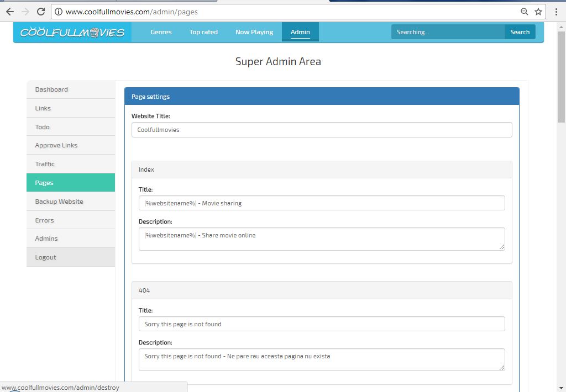This screenshot has width=566, height=392.
Task: Open Approve Links in sidebar
Action: click(x=71, y=145)
